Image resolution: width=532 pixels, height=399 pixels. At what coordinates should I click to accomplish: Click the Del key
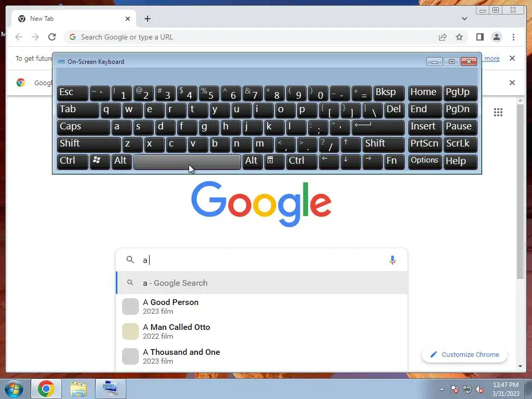tap(394, 110)
